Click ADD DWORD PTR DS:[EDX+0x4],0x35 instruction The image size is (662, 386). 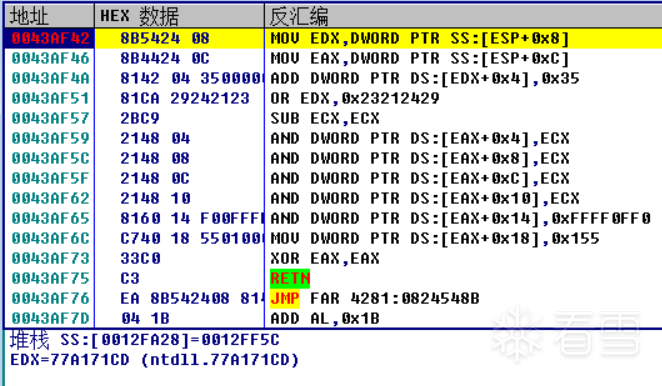point(425,78)
